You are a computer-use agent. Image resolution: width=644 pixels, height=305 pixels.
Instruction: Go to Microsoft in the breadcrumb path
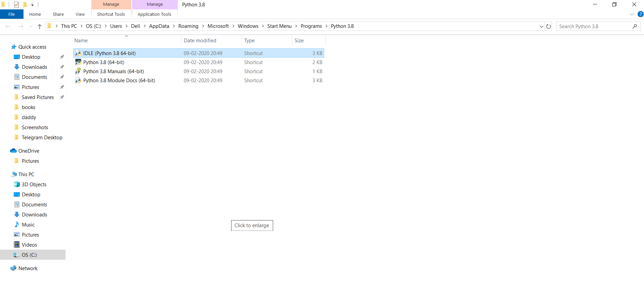218,26
